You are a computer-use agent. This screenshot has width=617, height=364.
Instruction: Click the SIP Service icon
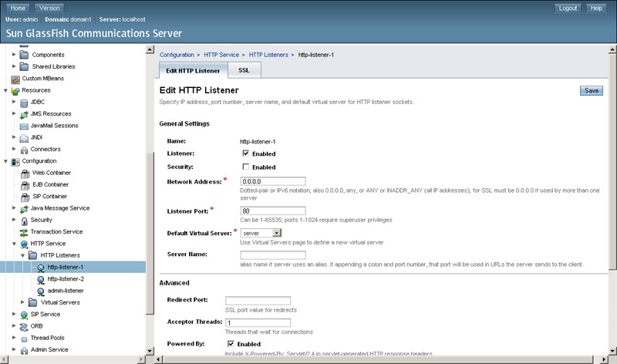(x=24, y=315)
